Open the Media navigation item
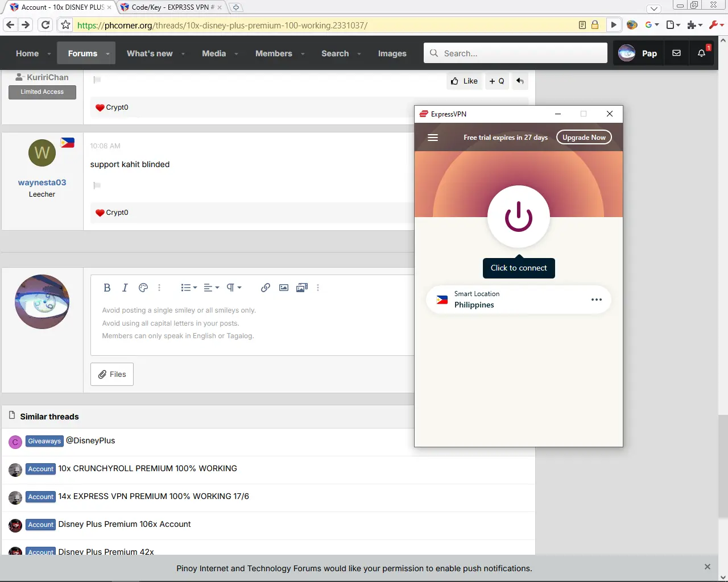The width and height of the screenshot is (728, 582). [214, 53]
